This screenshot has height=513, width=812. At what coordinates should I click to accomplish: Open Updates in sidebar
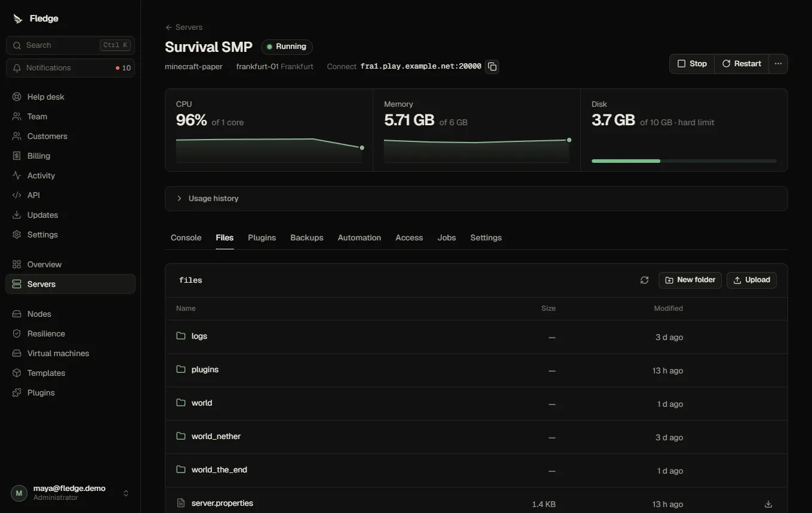tap(70, 215)
